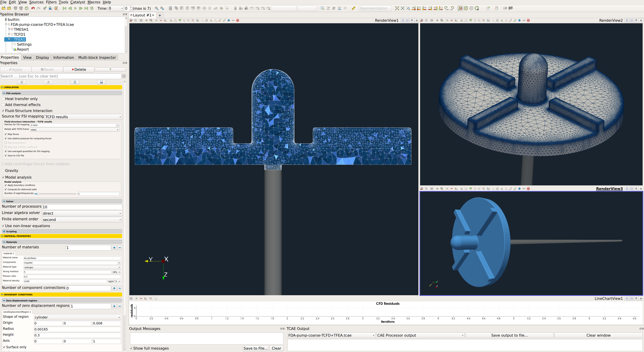Image resolution: width=644 pixels, height=352 pixels.
Task: Expand the Fluid-Structure Interaction section expander
Action: pos(3,110)
